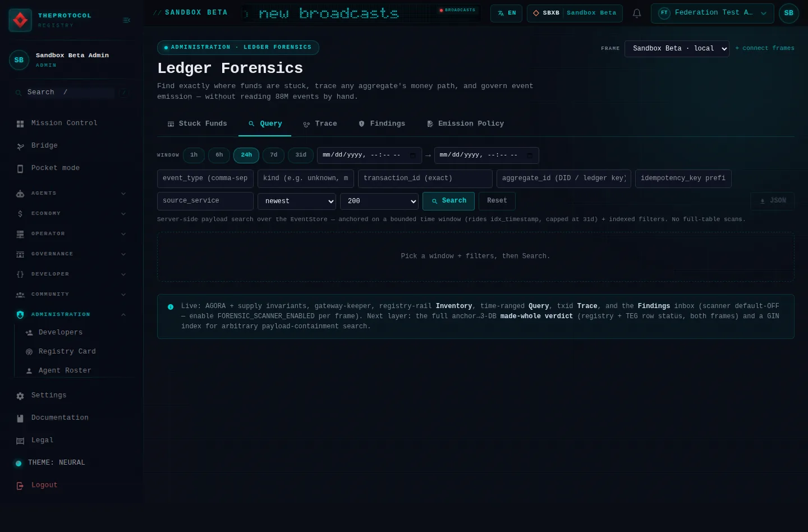Collapse the Administration sidebar section
The image size is (808, 532).
[71, 314]
